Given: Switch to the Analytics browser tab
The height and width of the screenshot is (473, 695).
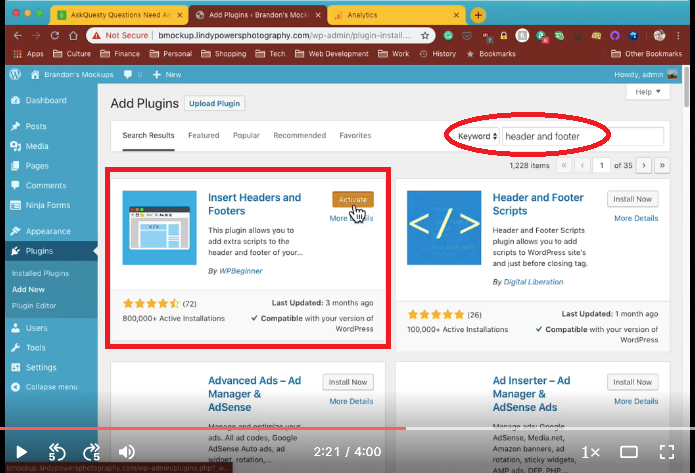Looking at the screenshot, I should [x=396, y=15].
